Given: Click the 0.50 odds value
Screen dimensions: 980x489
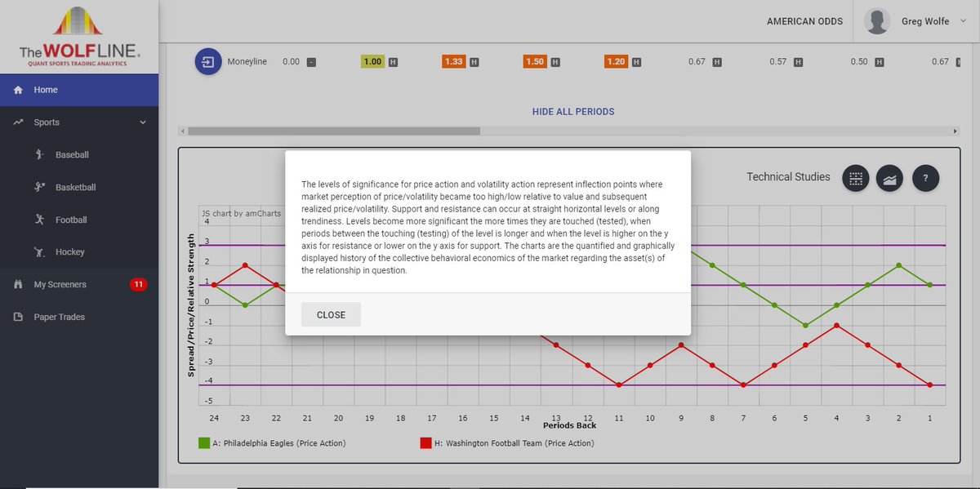Looking at the screenshot, I should click(x=860, y=61).
